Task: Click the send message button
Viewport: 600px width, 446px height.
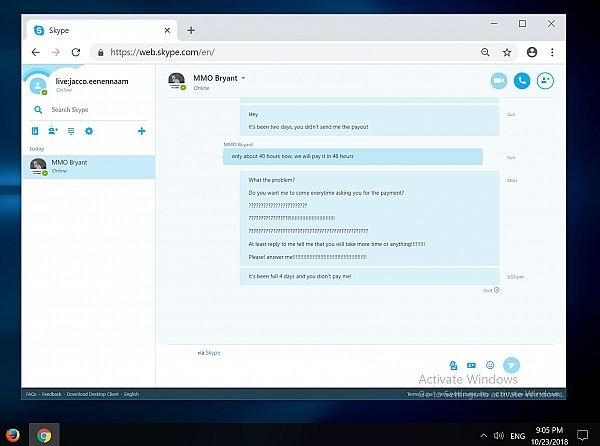Action: click(x=511, y=365)
